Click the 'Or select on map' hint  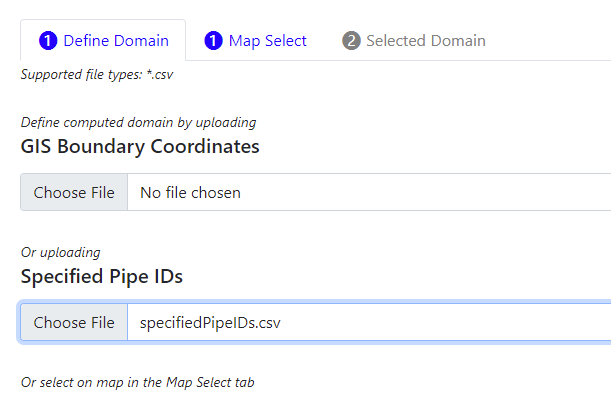[137, 382]
